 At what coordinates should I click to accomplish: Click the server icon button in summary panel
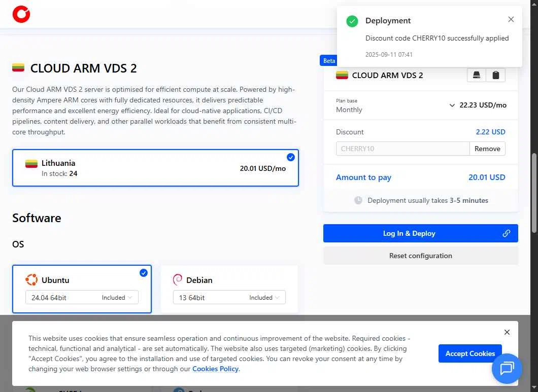[476, 75]
